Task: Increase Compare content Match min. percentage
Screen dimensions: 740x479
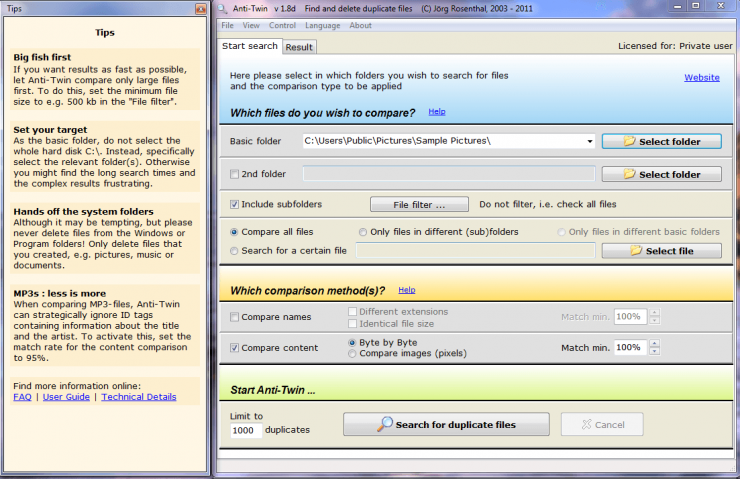Action: pos(655,343)
